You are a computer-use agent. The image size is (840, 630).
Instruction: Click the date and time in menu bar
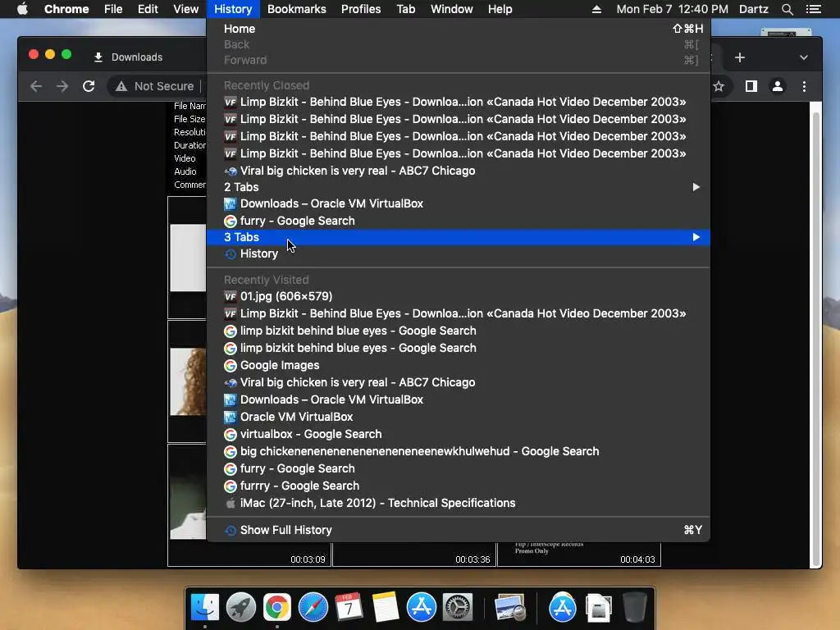(x=672, y=9)
